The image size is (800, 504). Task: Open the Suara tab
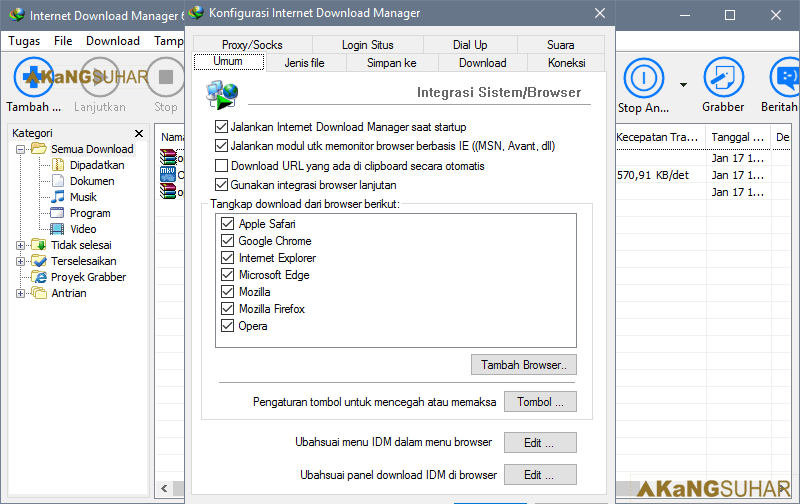(x=561, y=44)
